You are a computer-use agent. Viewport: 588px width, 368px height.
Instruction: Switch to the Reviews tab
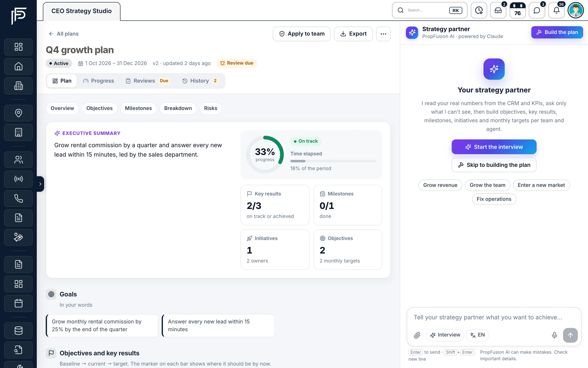pos(147,81)
